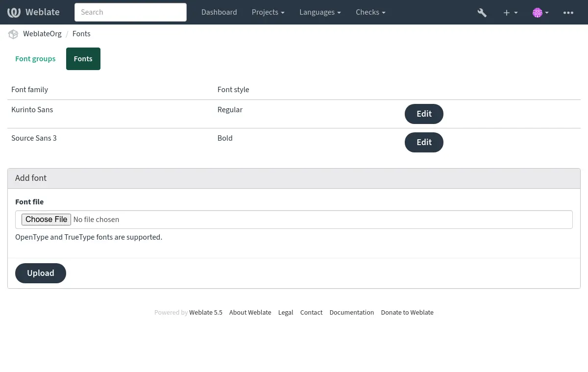Click the Upload button

[x=41, y=273]
